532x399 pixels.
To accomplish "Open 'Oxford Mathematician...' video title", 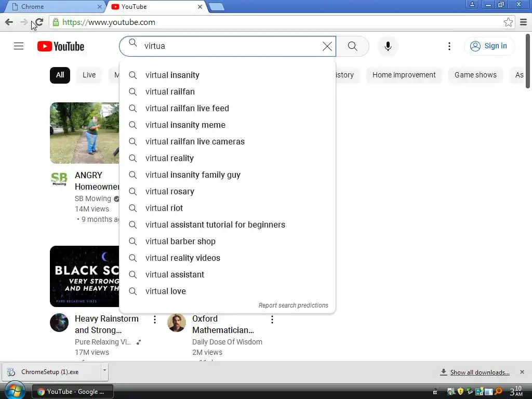I will 223,324.
